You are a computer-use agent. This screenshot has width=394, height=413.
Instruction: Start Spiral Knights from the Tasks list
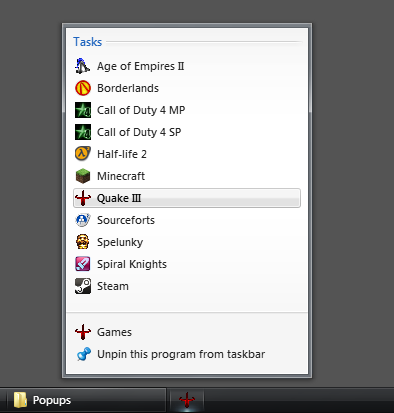click(187, 264)
